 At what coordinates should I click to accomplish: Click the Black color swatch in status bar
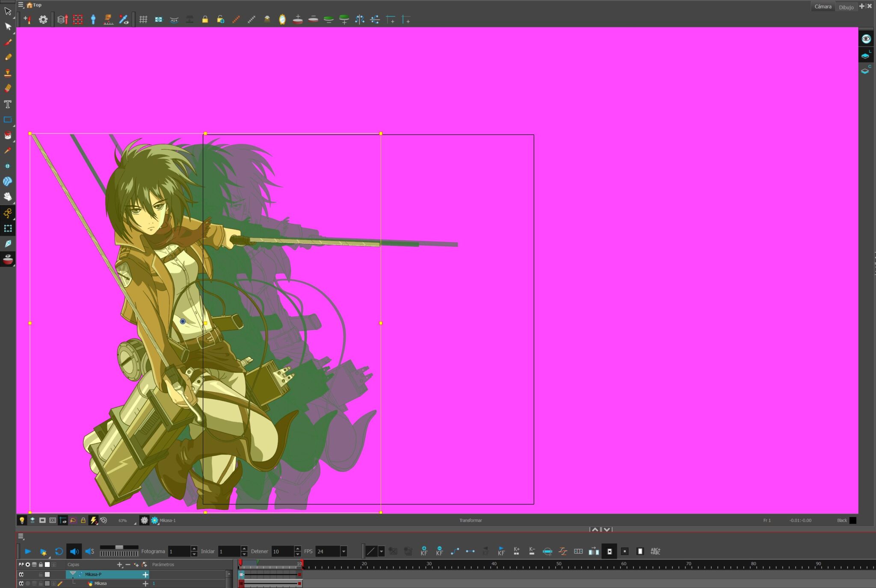(852, 520)
